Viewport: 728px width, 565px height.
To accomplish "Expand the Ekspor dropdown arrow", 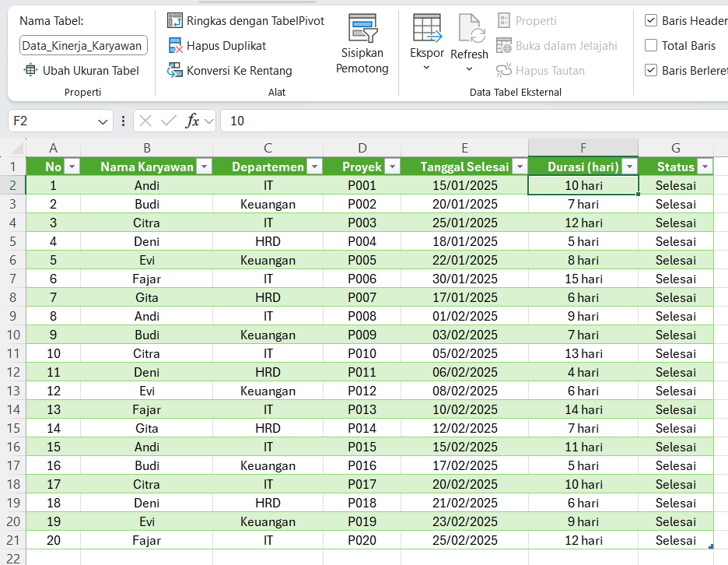I will [427, 68].
